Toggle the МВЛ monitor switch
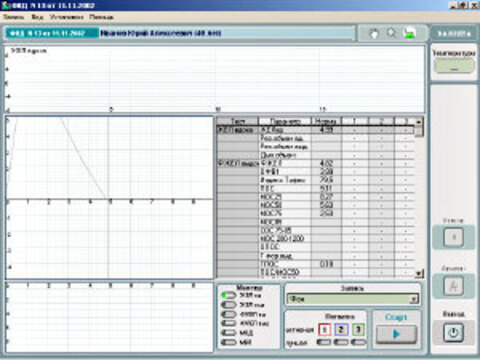The height and width of the screenshot is (360, 480). [x=228, y=342]
